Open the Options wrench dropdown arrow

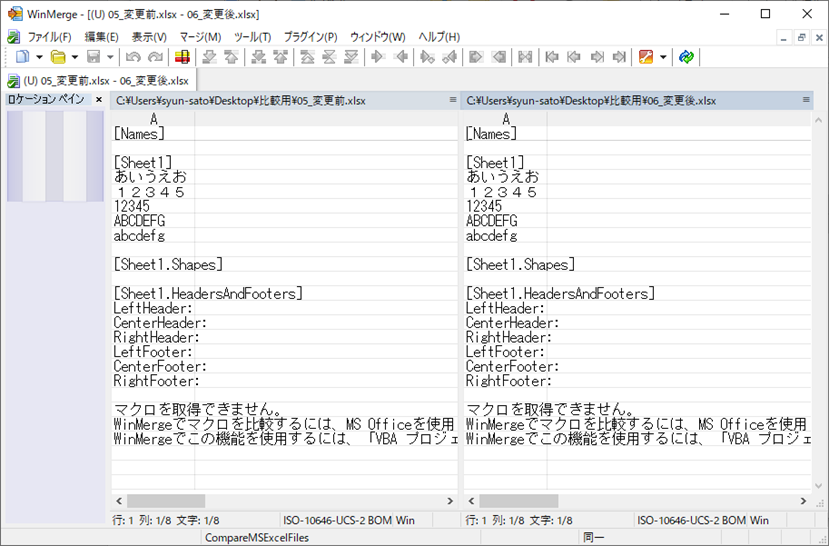(x=663, y=57)
